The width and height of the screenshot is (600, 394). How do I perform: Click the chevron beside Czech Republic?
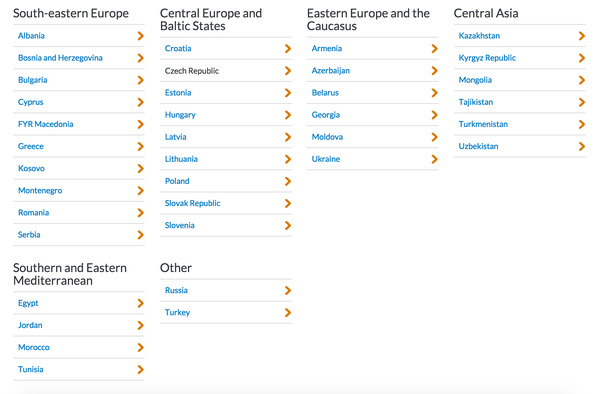click(x=288, y=71)
